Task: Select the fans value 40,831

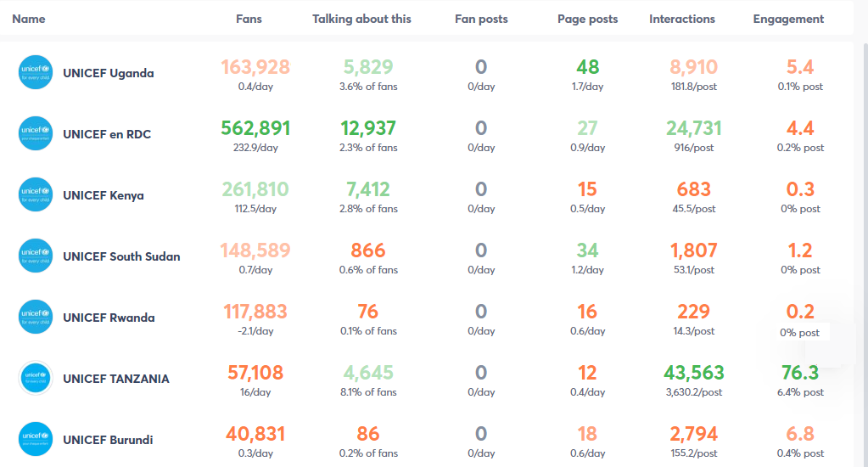Action: coord(255,434)
